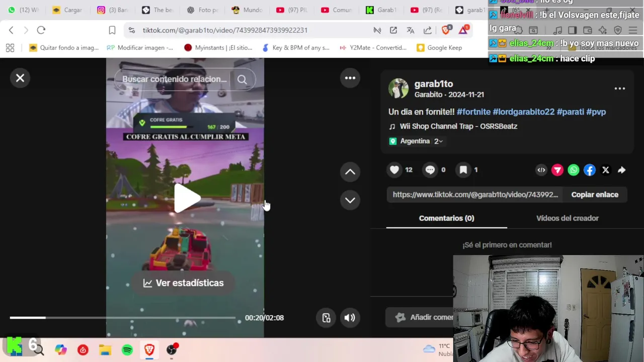Switch to the Cargar browser tab
This screenshot has height=362, width=644.
[67, 10]
